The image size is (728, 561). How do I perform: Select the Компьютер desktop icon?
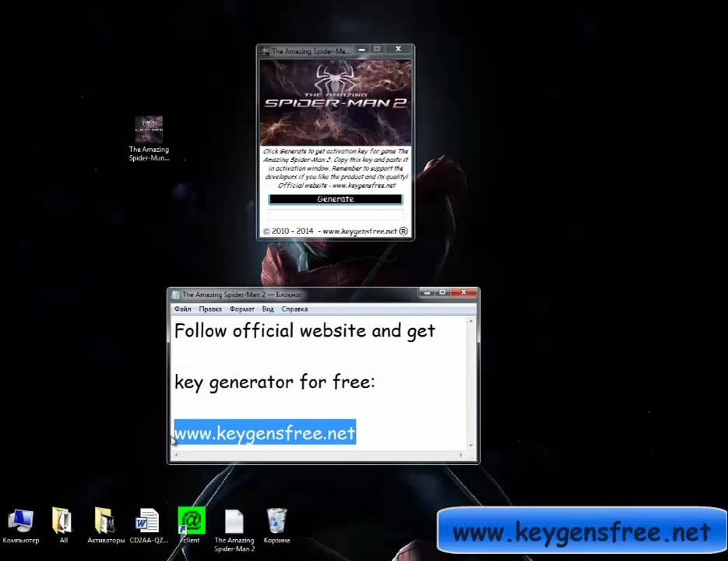(x=21, y=526)
